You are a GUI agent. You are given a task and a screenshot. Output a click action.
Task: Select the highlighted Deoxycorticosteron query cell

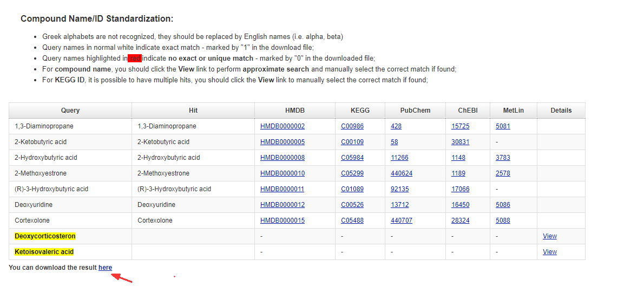click(x=45, y=236)
